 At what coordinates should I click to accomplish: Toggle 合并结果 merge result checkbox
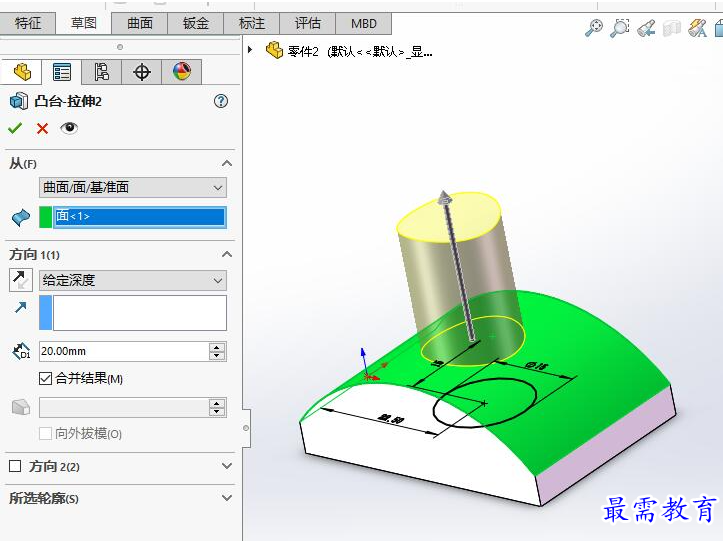pyautogui.click(x=45, y=379)
